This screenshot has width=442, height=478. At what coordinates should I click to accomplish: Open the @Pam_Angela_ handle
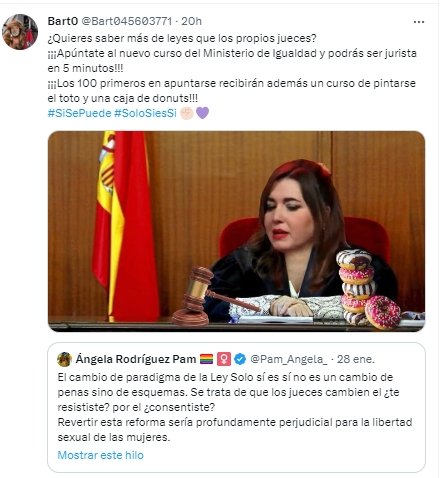pos(289,359)
